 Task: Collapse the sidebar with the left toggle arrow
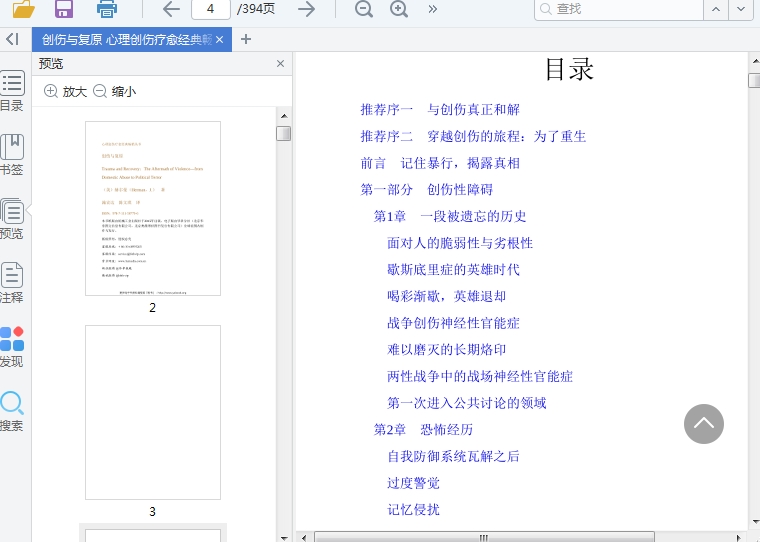(x=12, y=39)
